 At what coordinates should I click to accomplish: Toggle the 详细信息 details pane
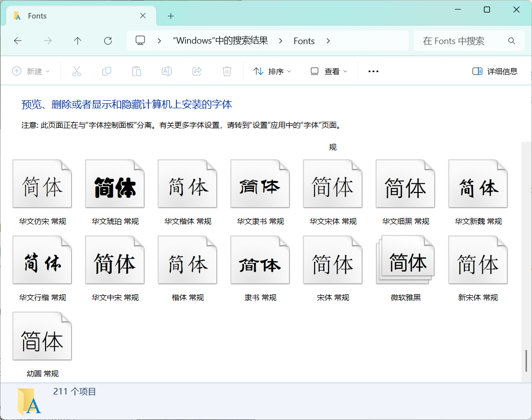[495, 71]
